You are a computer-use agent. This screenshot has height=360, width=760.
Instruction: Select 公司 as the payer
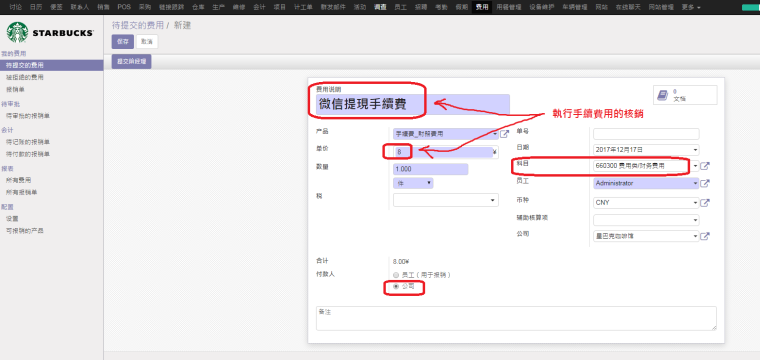[396, 286]
